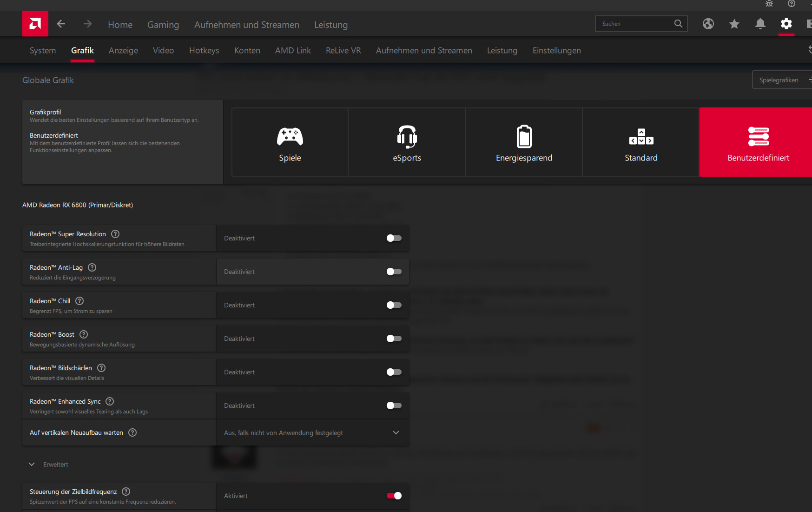Show help for Radeon Boost

coord(84,334)
